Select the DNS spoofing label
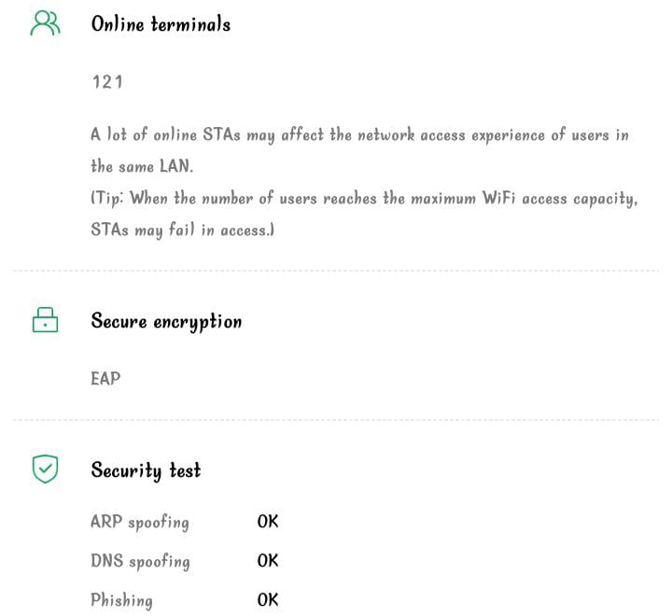Image resolution: width=672 pixels, height=616 pixels. tap(140, 561)
